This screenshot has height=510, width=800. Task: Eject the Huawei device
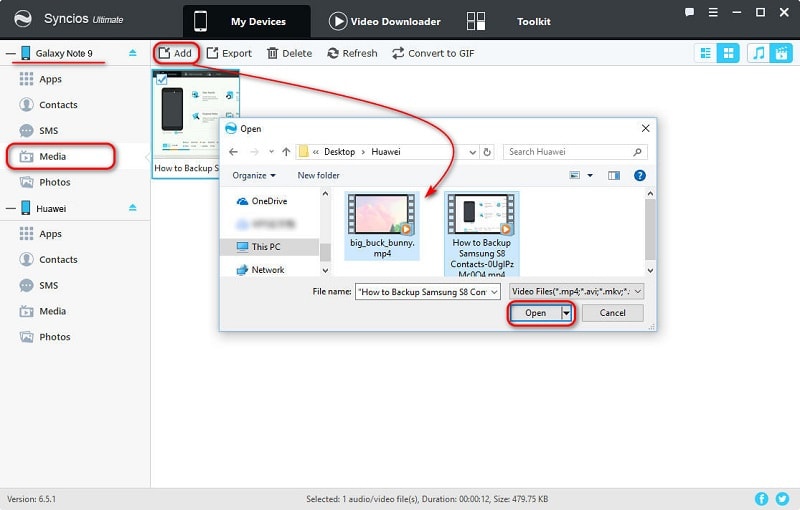[133, 208]
